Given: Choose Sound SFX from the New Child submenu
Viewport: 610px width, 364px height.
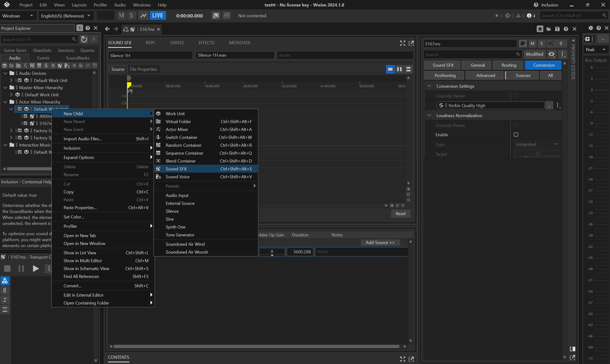Looking at the screenshot, I should 176,169.
